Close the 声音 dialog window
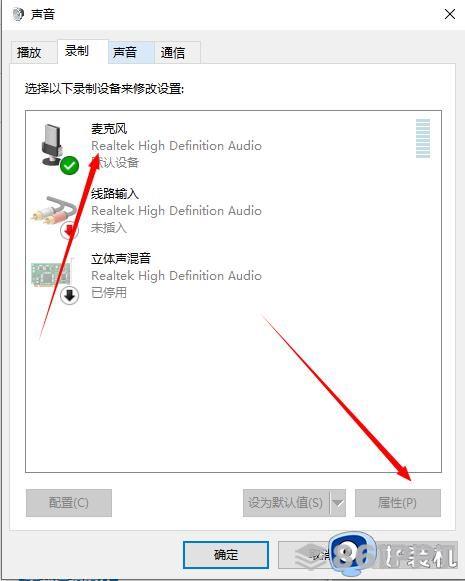This screenshot has width=465, height=581. tap(450, 14)
